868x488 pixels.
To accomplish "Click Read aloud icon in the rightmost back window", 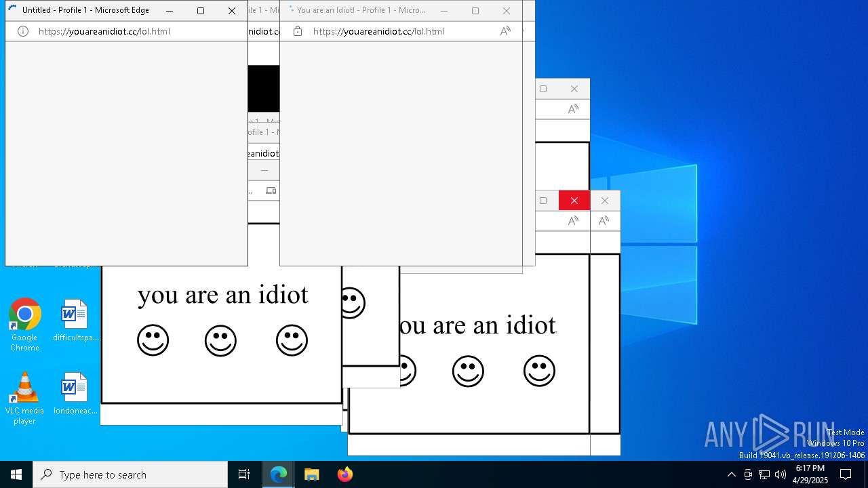I will pos(604,221).
